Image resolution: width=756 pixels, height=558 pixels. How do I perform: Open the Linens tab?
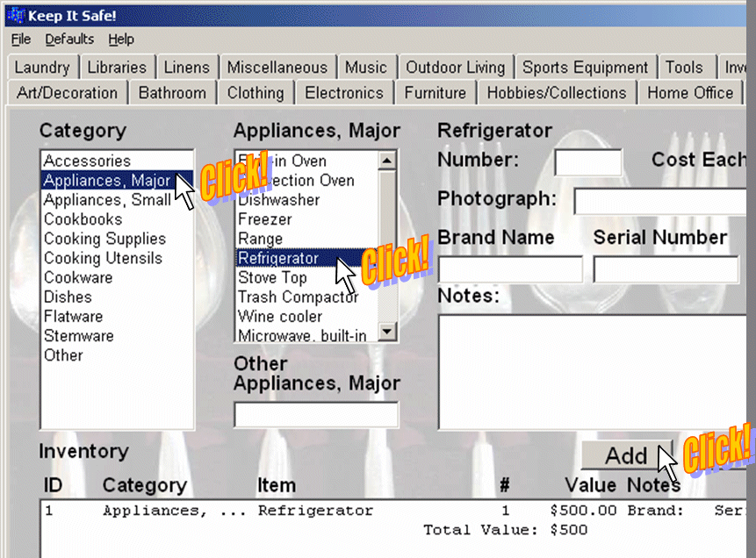pos(187,68)
